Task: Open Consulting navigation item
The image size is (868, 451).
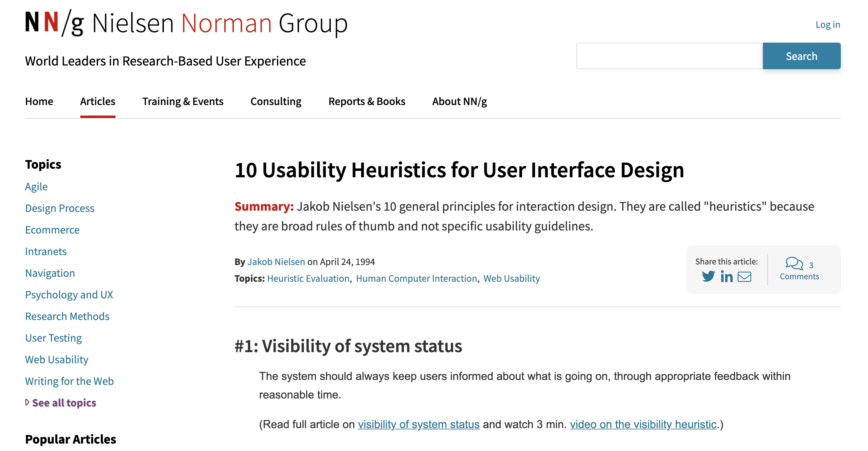Action: point(276,101)
